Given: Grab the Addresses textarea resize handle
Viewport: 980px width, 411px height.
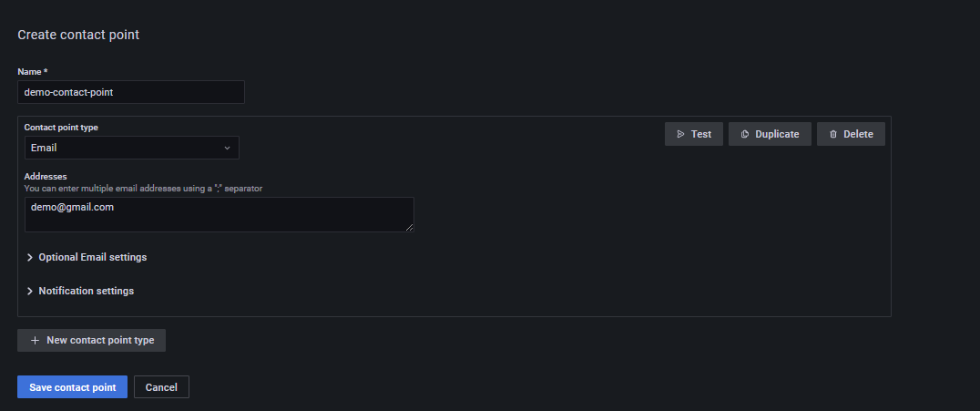Looking at the screenshot, I should point(410,228).
